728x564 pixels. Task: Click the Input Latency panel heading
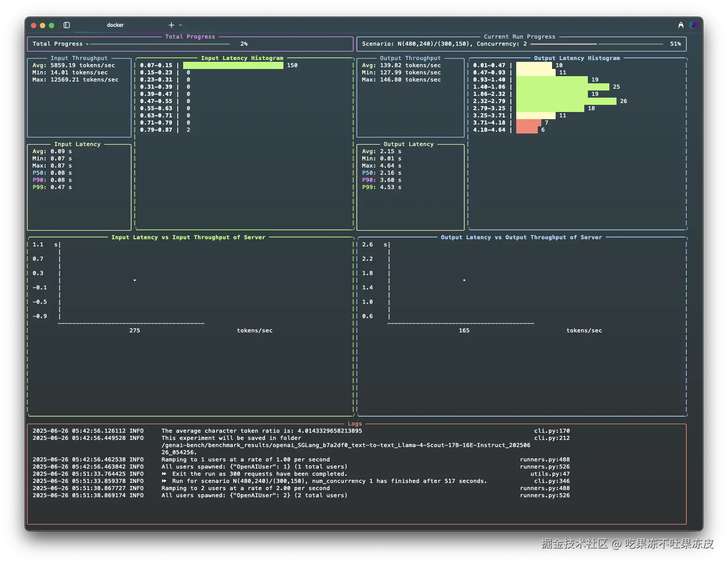tap(77, 144)
